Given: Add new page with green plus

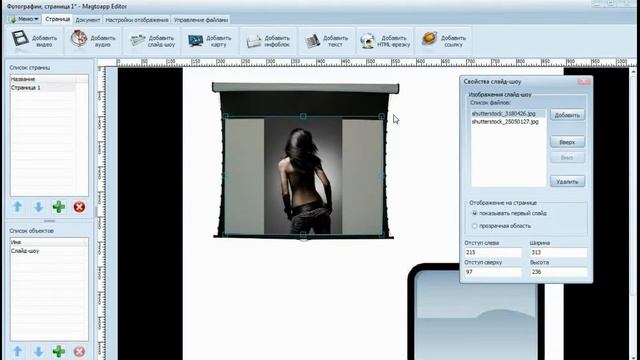Looking at the screenshot, I should [59, 207].
